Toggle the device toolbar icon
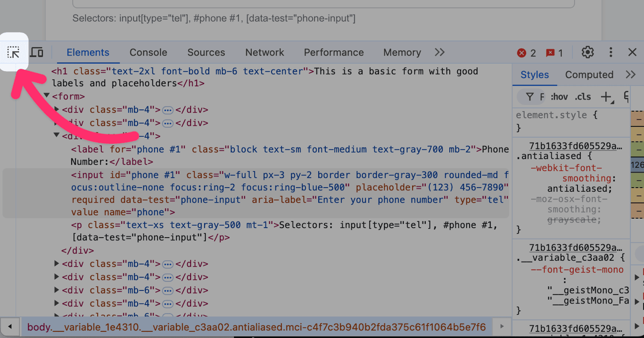Screen dimensions: 644x338 point(37,52)
